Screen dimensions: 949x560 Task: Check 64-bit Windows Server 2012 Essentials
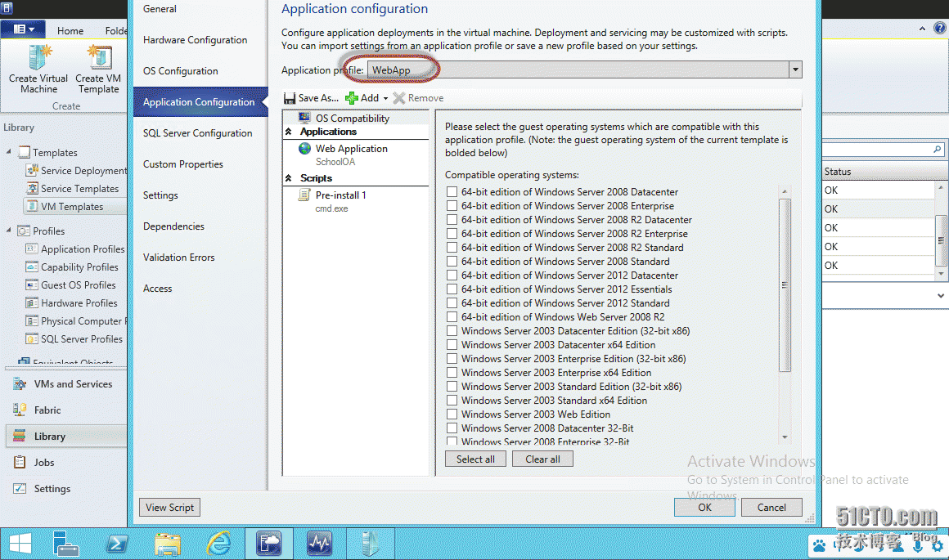pos(452,289)
